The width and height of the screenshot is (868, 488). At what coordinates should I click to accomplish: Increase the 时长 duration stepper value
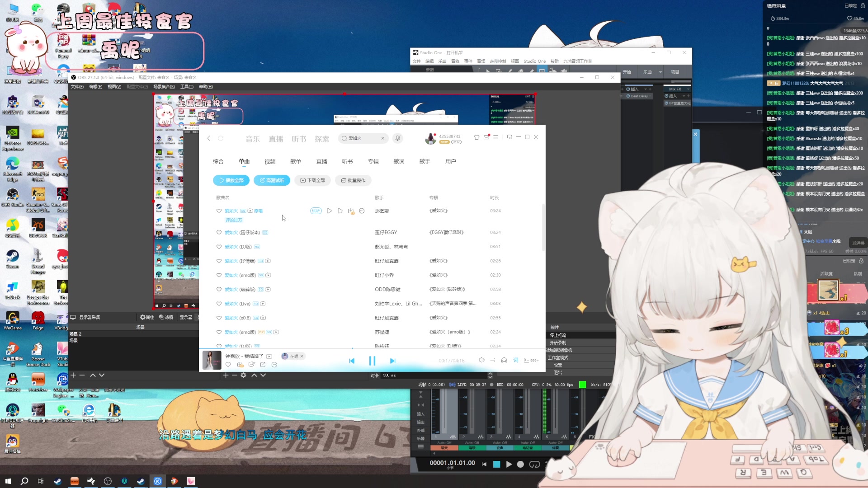click(x=490, y=373)
